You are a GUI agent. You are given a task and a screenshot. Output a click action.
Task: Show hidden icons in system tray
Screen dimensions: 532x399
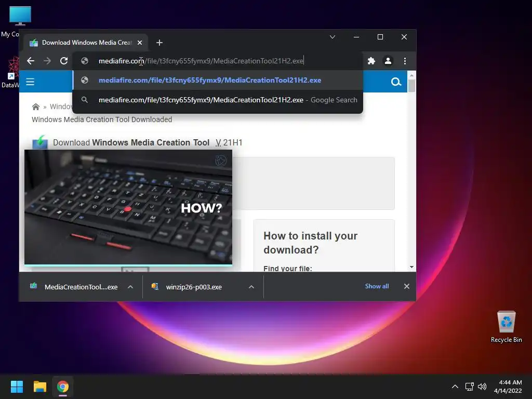tap(455, 387)
